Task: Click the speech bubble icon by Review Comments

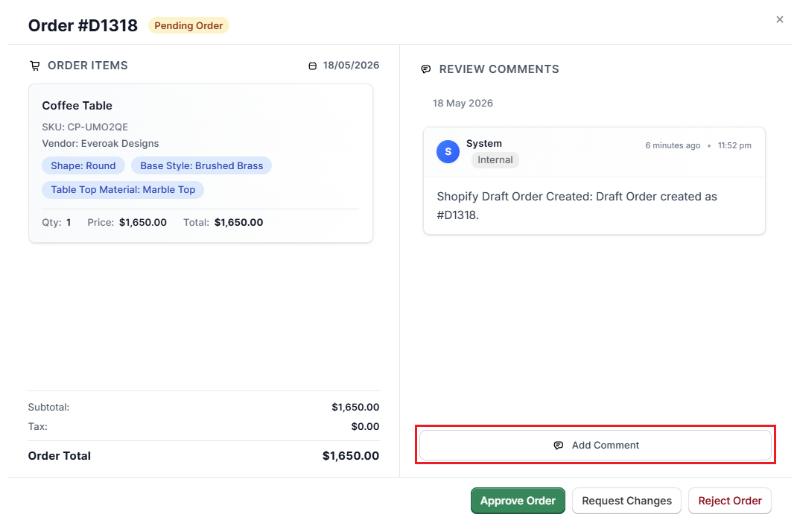Action: [x=426, y=69]
